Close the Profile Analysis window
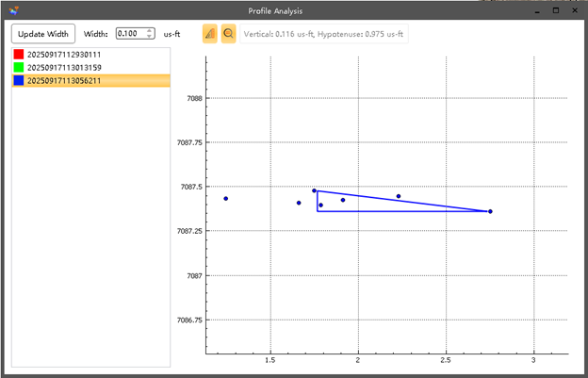 pyautogui.click(x=576, y=10)
